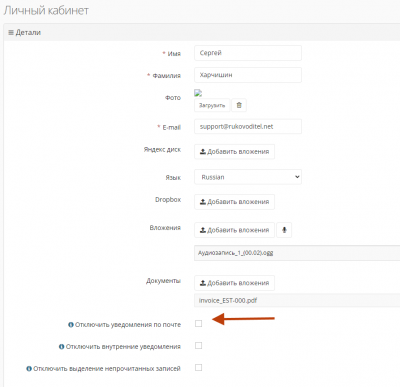Click the Отключить внутренние уведомления label
400x387 pixels.
[x=123, y=347]
